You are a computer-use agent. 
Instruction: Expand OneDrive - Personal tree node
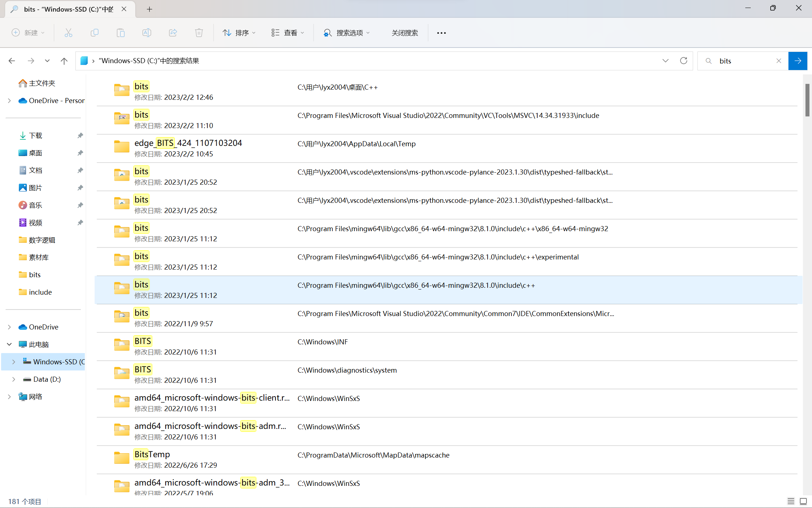click(x=9, y=101)
